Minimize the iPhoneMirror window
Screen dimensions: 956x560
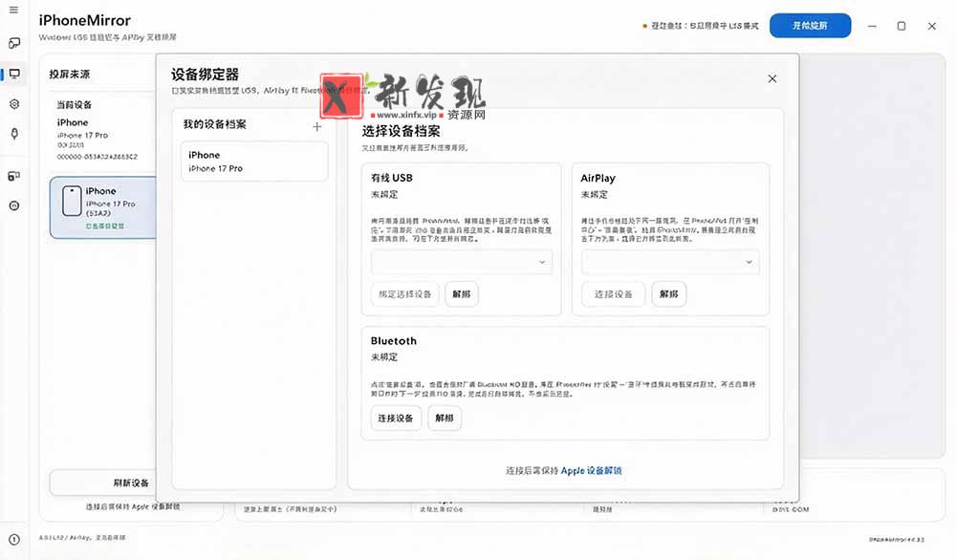coord(873,26)
